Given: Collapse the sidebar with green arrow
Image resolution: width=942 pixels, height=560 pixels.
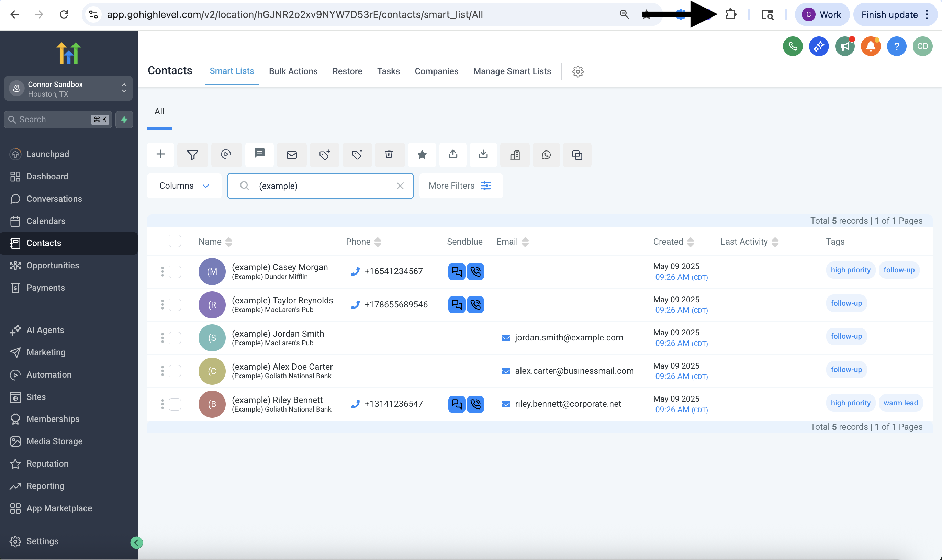Looking at the screenshot, I should 137,542.
